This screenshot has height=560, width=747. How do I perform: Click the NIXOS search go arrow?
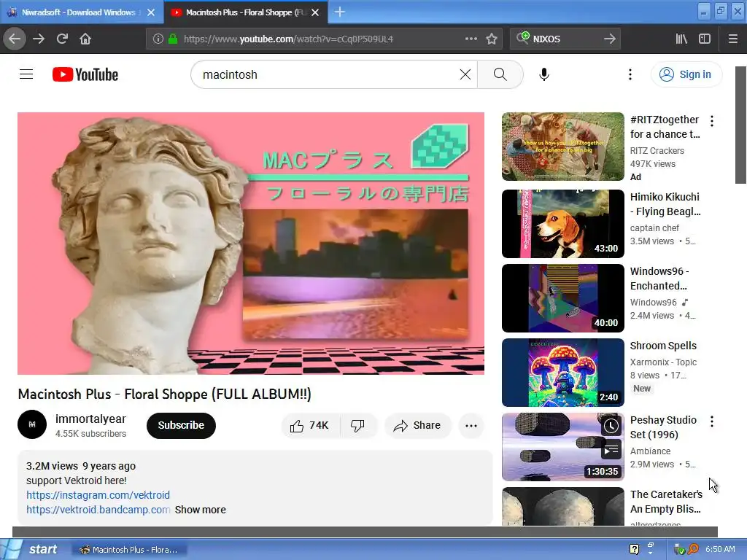click(609, 39)
